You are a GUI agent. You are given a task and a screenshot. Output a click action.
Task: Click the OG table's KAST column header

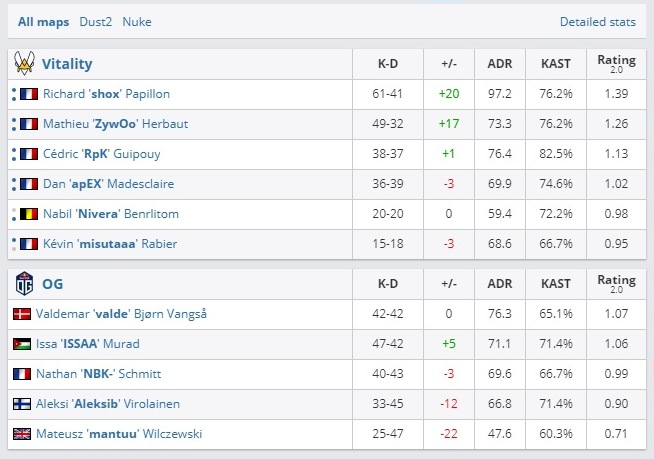(555, 284)
